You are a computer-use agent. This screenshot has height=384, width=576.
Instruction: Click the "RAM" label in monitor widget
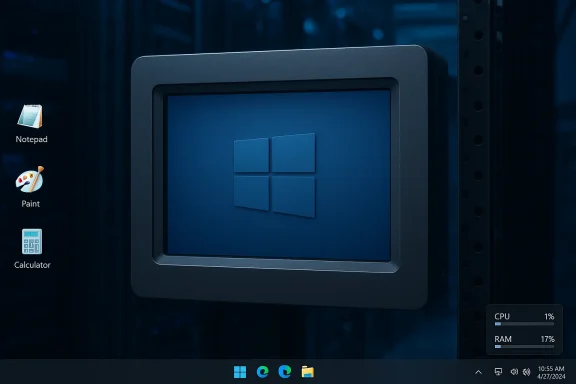503,339
